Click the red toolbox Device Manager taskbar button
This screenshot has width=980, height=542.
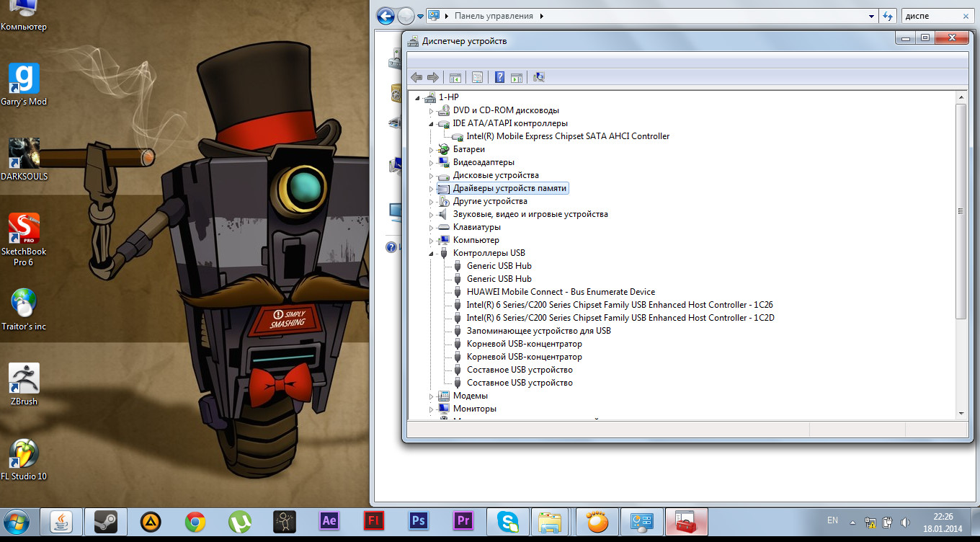tap(687, 521)
